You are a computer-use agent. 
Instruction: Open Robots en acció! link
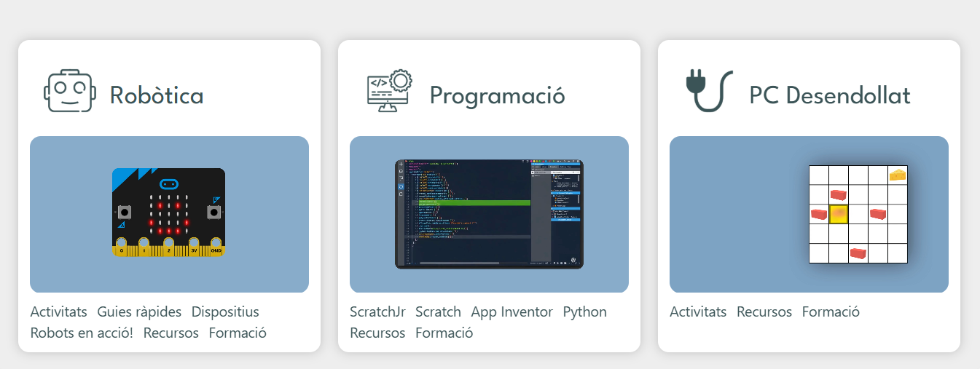coord(82,333)
